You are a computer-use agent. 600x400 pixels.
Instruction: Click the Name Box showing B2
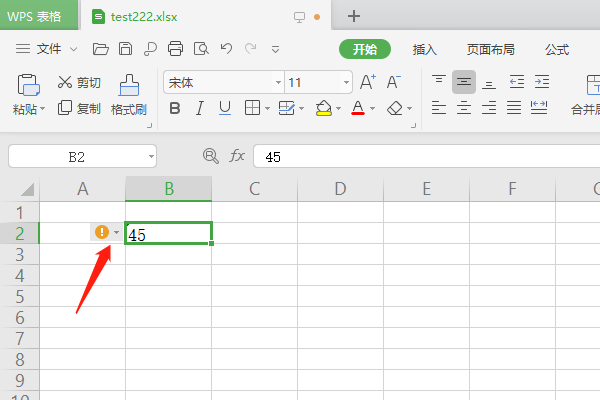(77, 157)
